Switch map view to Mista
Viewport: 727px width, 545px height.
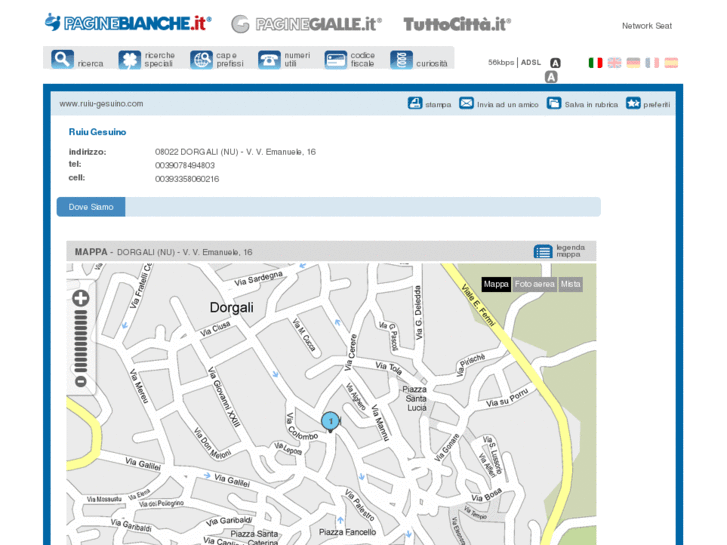click(x=570, y=284)
